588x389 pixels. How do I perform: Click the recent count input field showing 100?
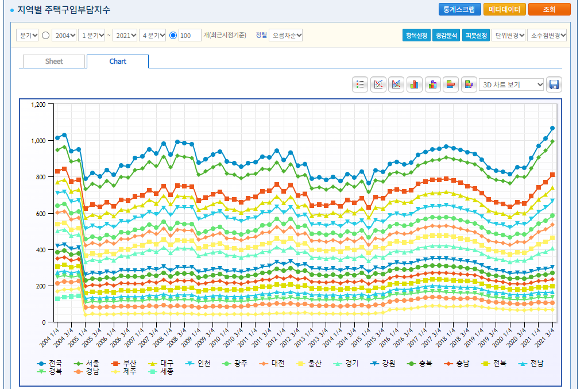click(189, 35)
